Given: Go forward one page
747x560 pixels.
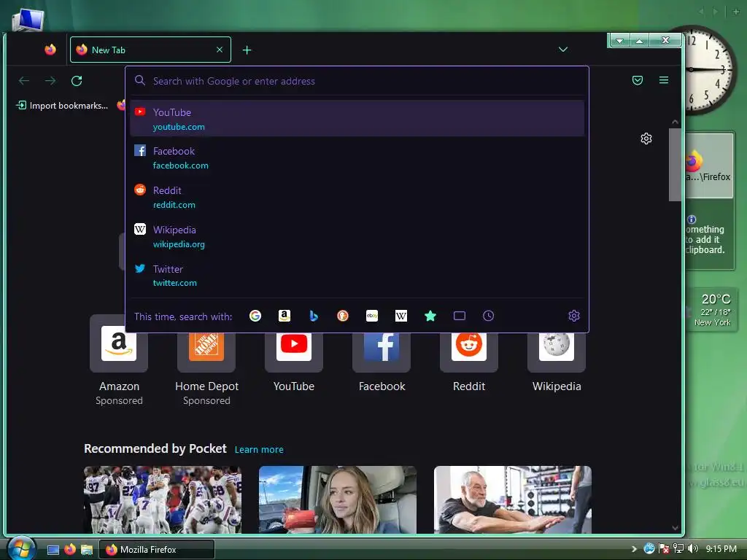Looking at the screenshot, I should click(x=50, y=80).
